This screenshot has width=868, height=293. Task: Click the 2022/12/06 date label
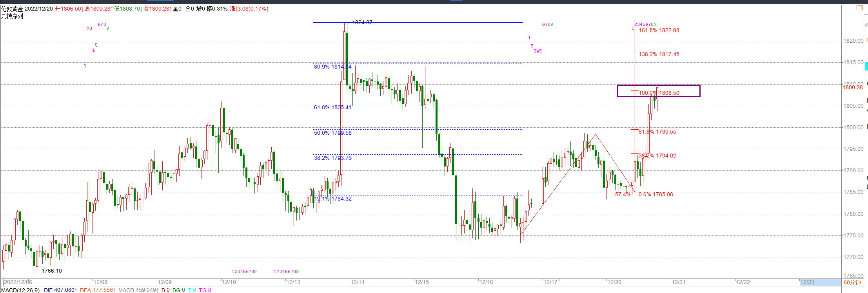click(x=18, y=282)
